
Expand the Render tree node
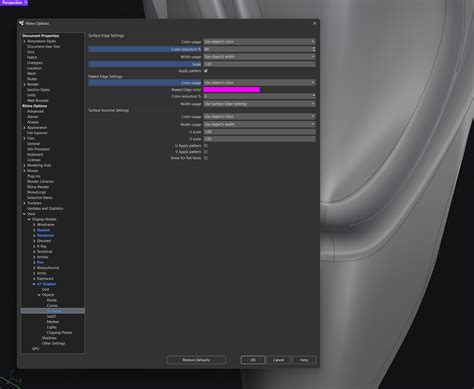pos(24,84)
